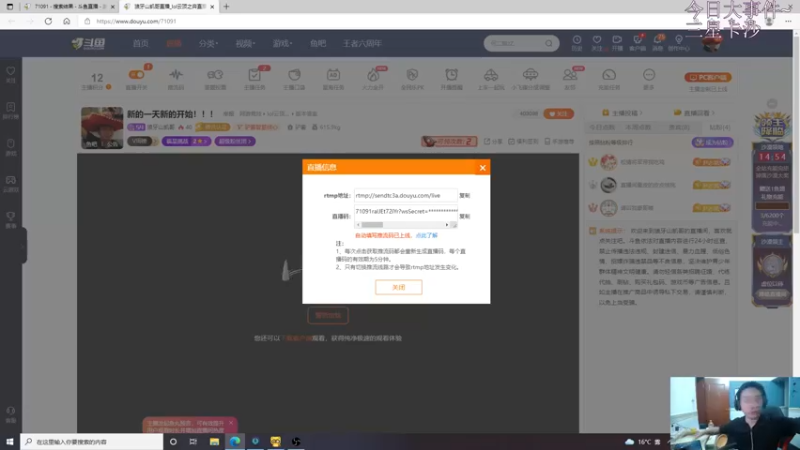This screenshot has width=800, height=450.
Task: Click the search magnifier icon in header
Action: [x=548, y=43]
